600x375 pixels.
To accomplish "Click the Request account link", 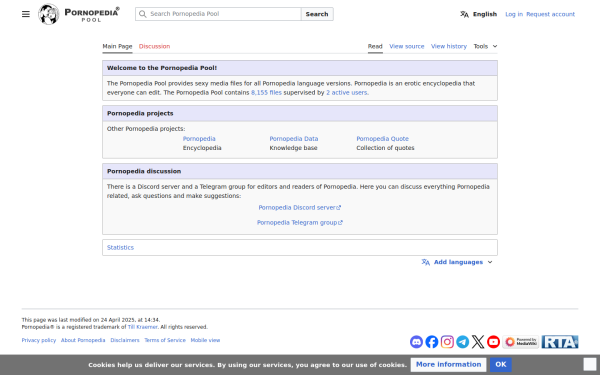I will 550,14.
